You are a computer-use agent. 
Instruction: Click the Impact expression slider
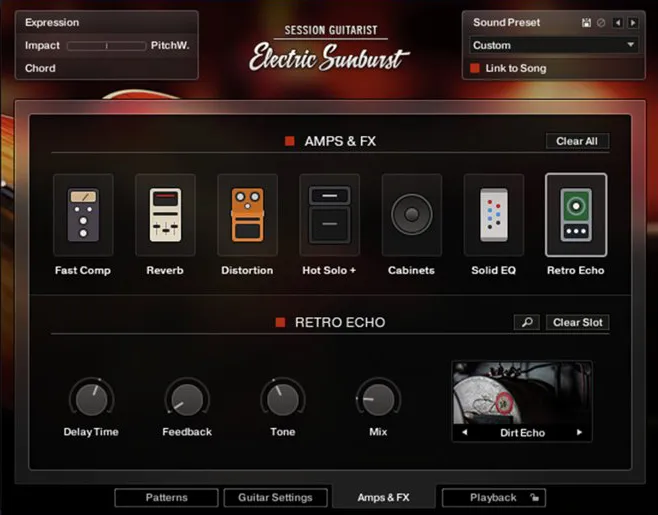tap(106, 46)
